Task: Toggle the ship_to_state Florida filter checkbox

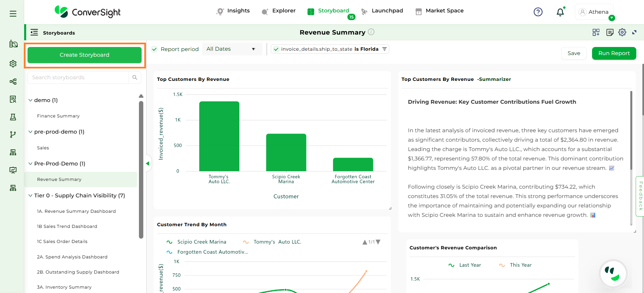Action: 276,49
